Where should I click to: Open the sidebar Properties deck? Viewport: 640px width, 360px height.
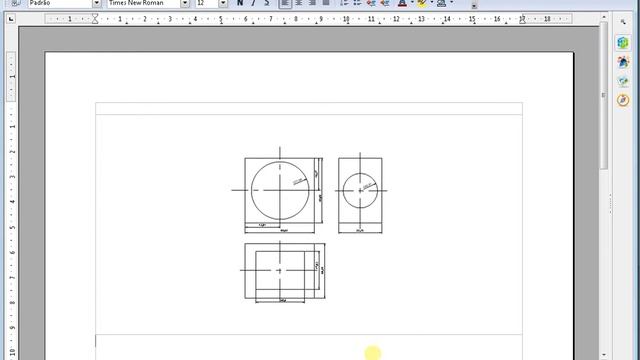623,42
